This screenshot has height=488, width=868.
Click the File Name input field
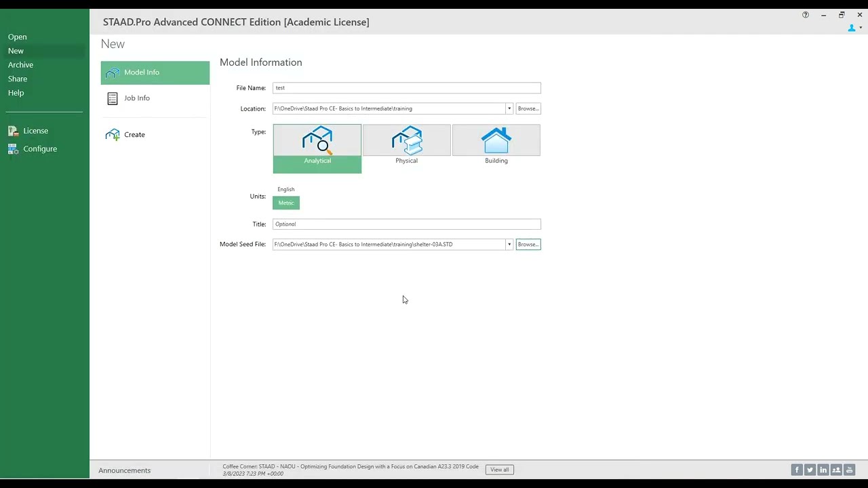pos(407,88)
